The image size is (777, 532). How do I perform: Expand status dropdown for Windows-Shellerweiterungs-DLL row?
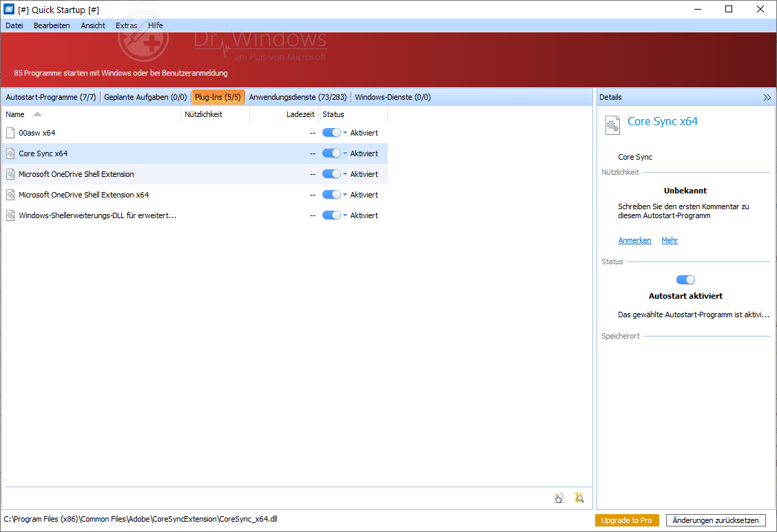click(345, 215)
